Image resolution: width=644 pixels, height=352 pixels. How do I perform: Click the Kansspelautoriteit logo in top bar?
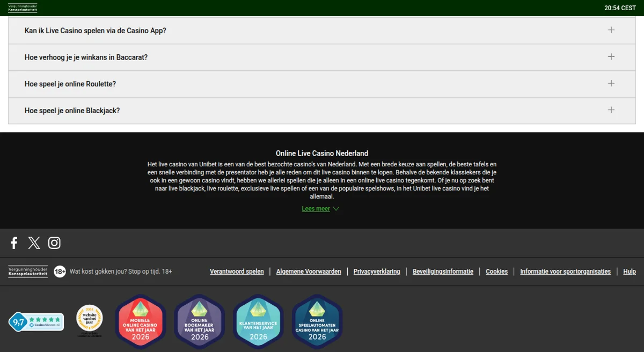(x=23, y=8)
